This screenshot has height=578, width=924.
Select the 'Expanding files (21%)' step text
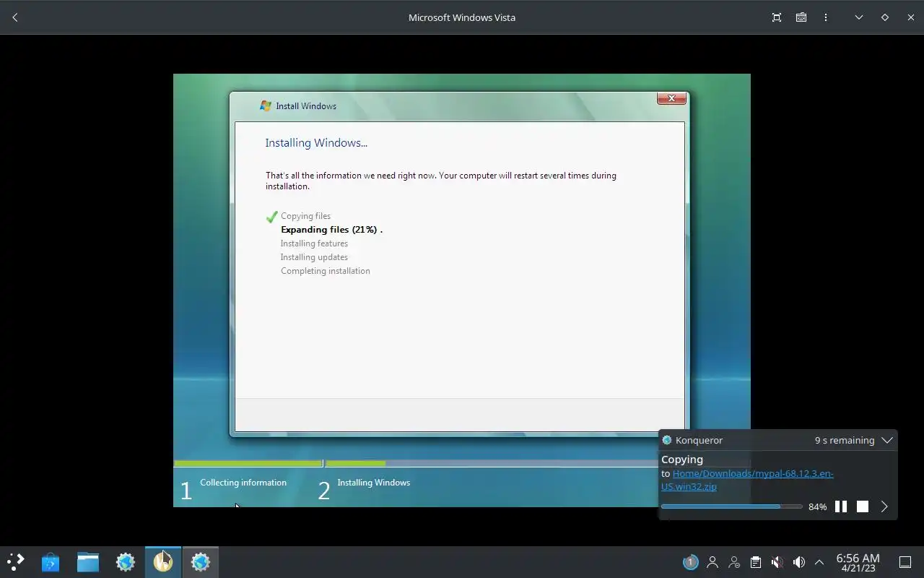point(331,230)
